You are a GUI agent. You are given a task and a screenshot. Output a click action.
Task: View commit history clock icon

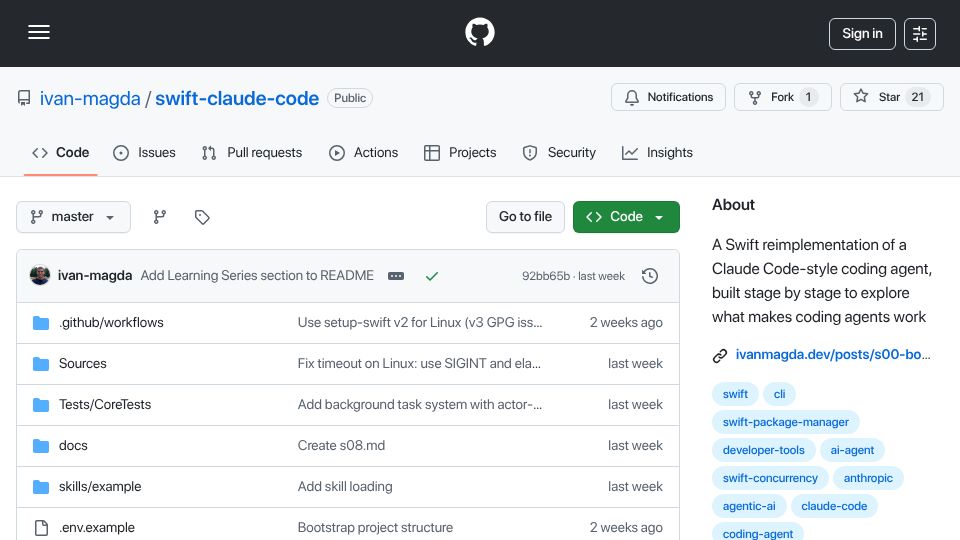click(x=650, y=276)
